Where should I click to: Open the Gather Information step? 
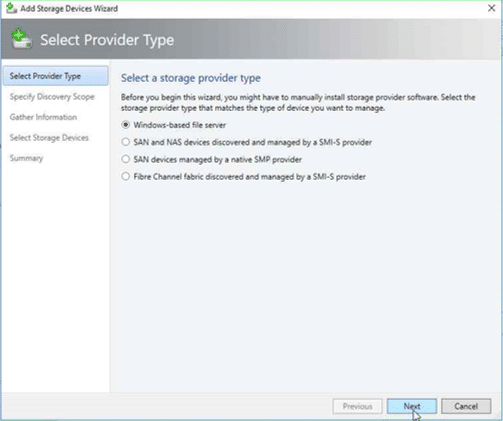point(43,117)
